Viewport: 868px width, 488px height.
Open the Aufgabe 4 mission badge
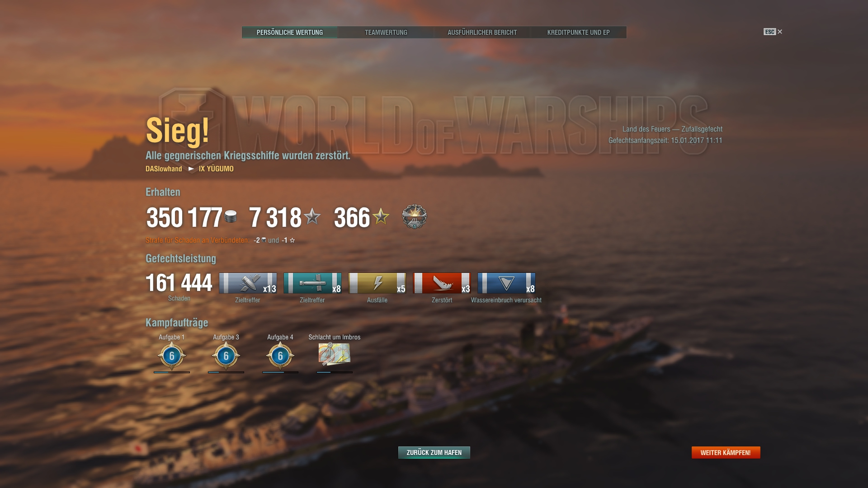(280, 356)
